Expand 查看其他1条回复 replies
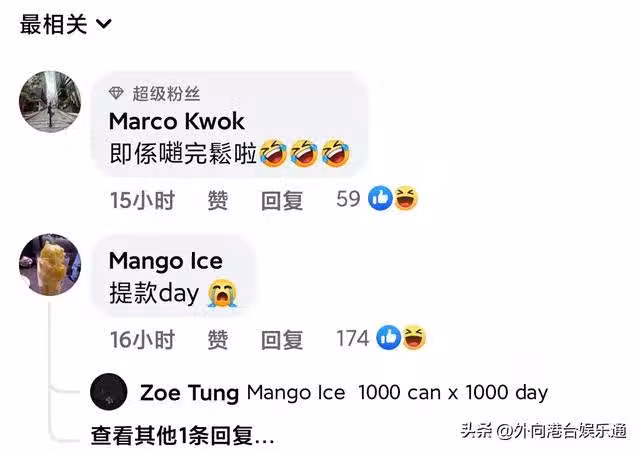This screenshot has width=640, height=452. click(x=182, y=435)
